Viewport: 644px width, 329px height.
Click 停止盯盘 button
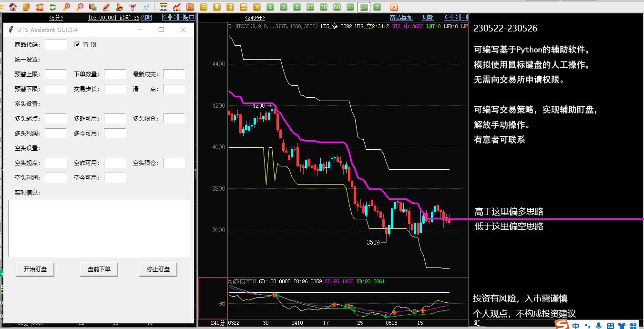tap(158, 269)
